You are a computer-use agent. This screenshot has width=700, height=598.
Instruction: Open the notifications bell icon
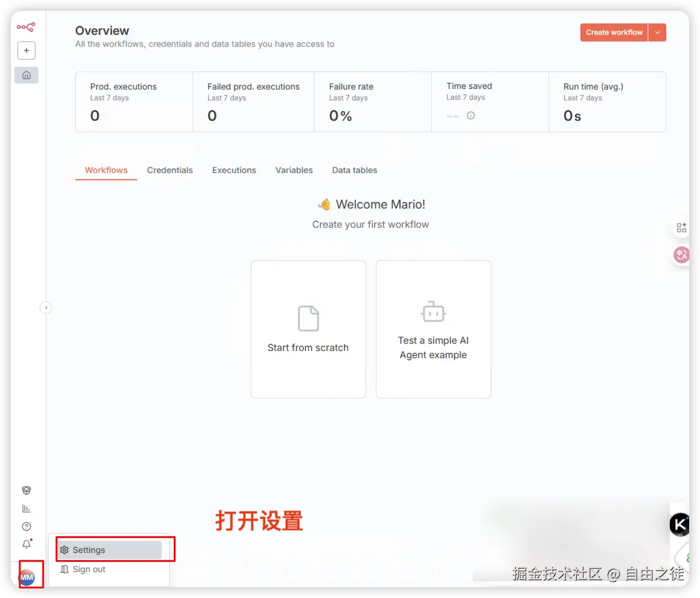(x=27, y=545)
